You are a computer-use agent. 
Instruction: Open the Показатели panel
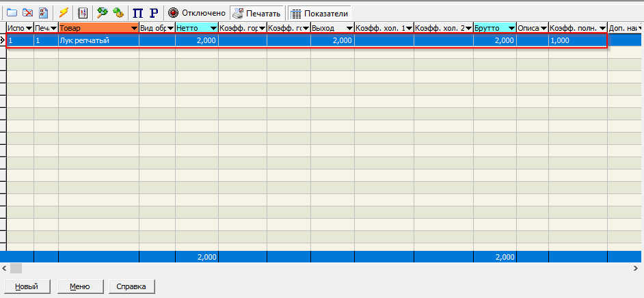tap(319, 12)
